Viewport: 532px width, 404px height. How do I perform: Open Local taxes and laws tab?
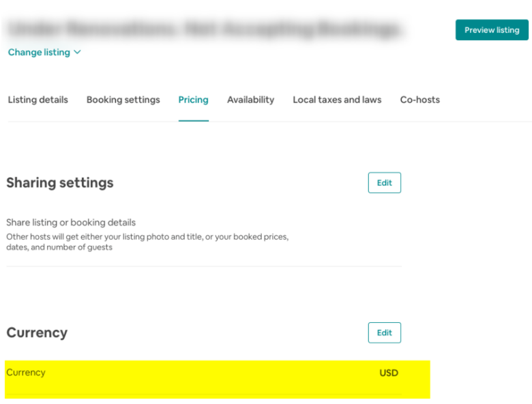(337, 99)
